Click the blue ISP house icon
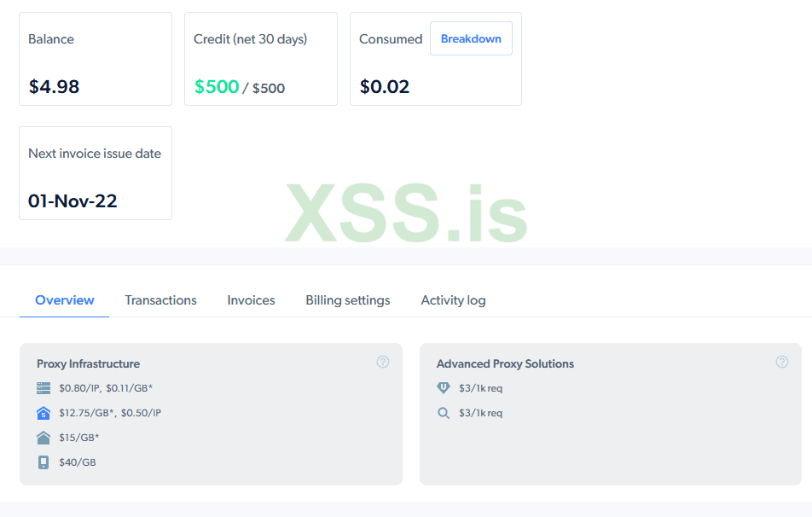Image resolution: width=812 pixels, height=517 pixels. click(43, 413)
